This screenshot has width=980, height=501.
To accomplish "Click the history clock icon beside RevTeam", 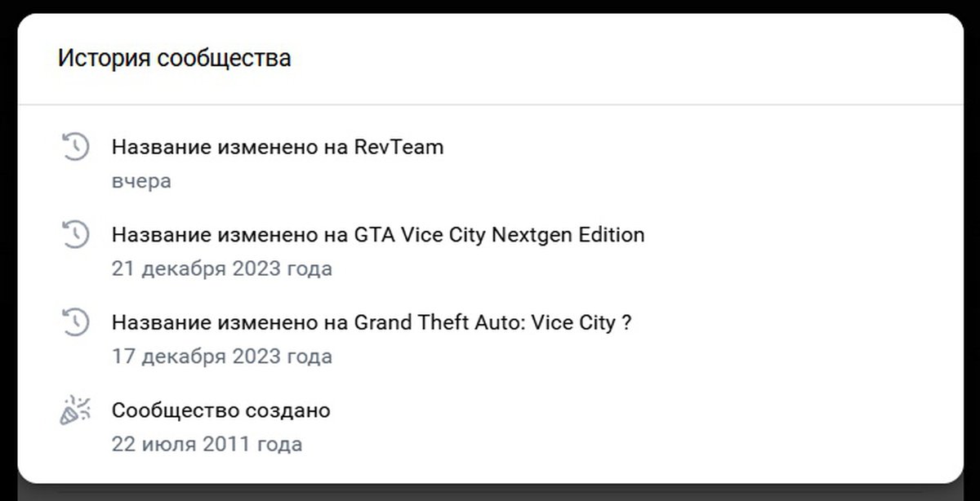I will coord(74,148).
